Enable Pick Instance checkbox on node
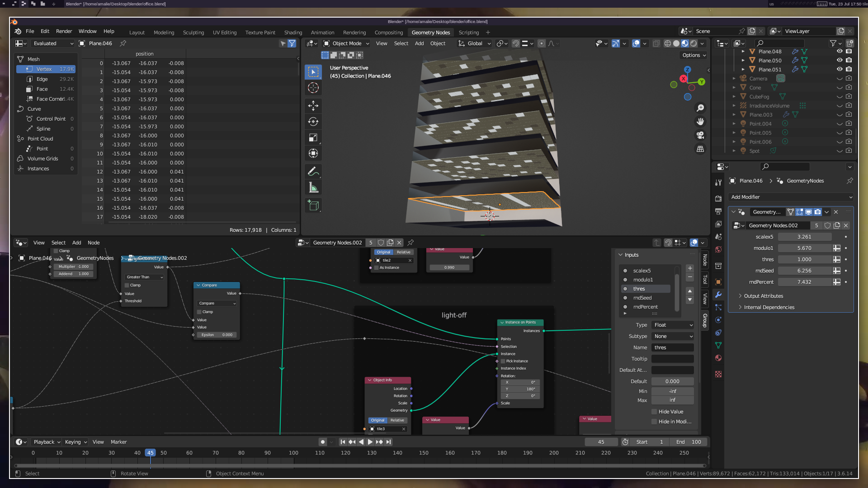 503,361
